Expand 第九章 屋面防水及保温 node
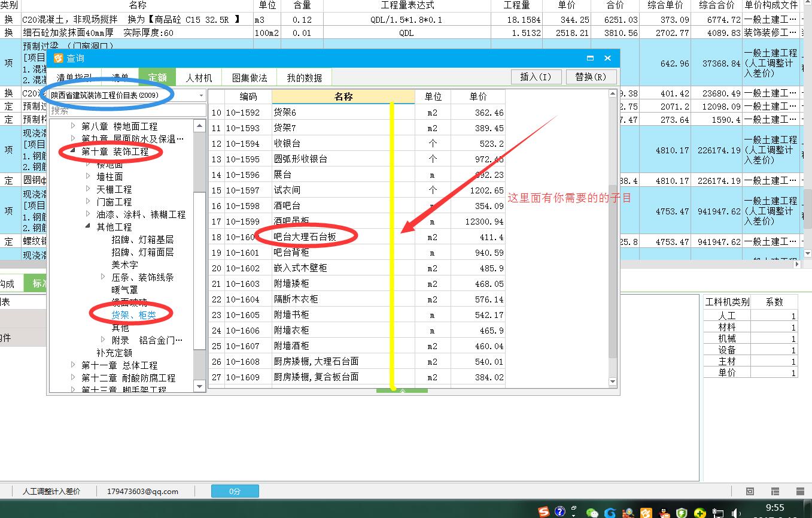Viewport: 812px width, 518px height. click(x=74, y=138)
